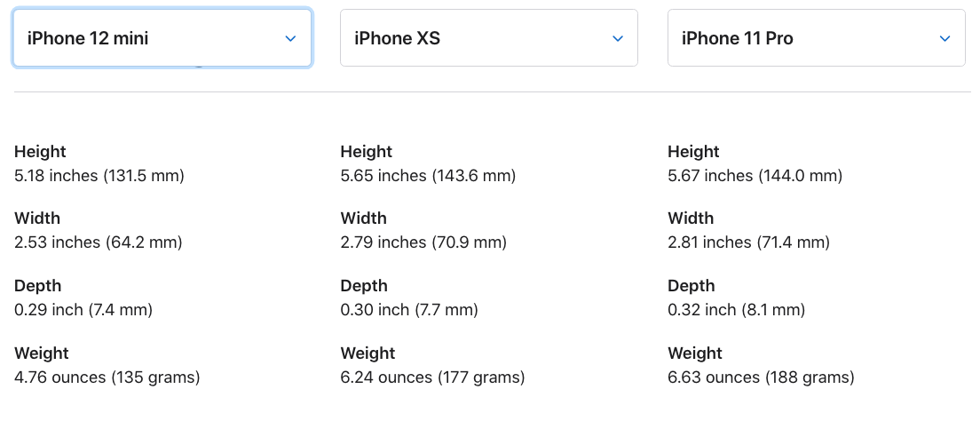Open the iPhone 12 mini model dropdown
The width and height of the screenshot is (980, 421).
pyautogui.click(x=162, y=38)
